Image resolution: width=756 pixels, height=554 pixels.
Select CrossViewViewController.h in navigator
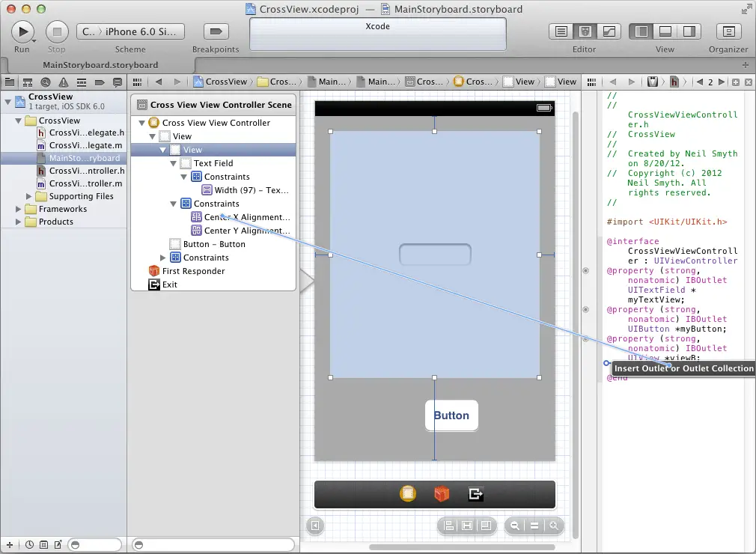coord(85,171)
